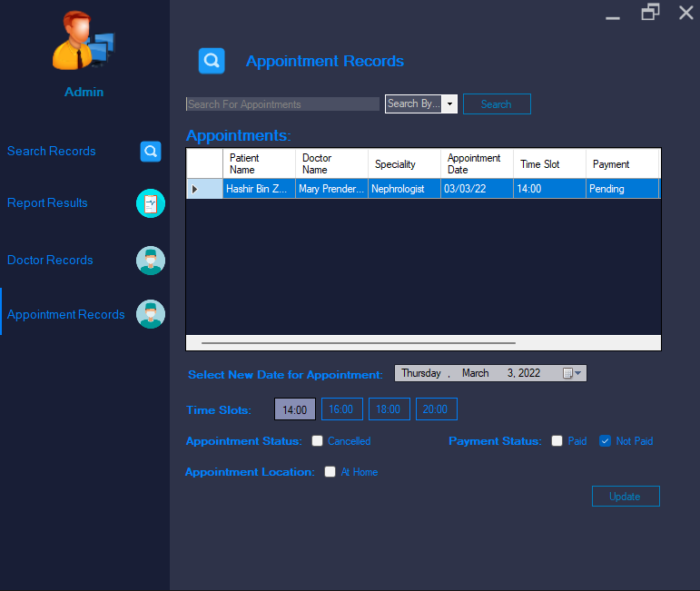Click the Search button
The height and width of the screenshot is (591, 700).
497,104
